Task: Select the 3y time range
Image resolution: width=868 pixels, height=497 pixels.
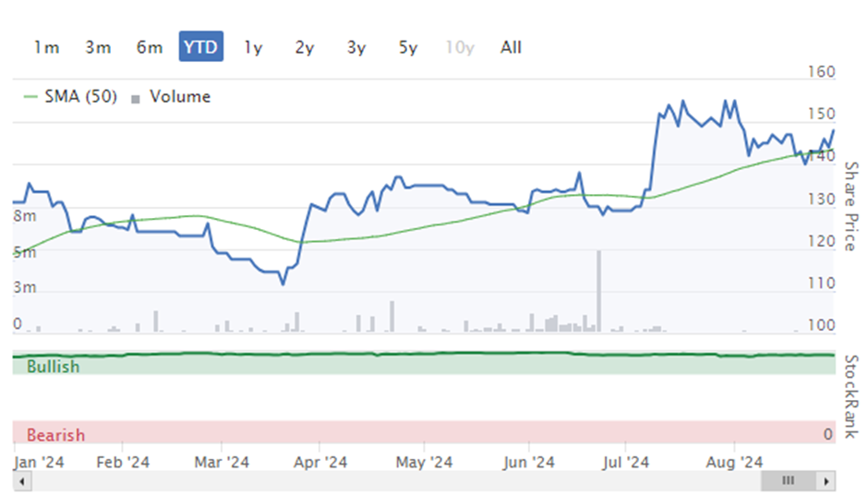Action: coord(356,47)
